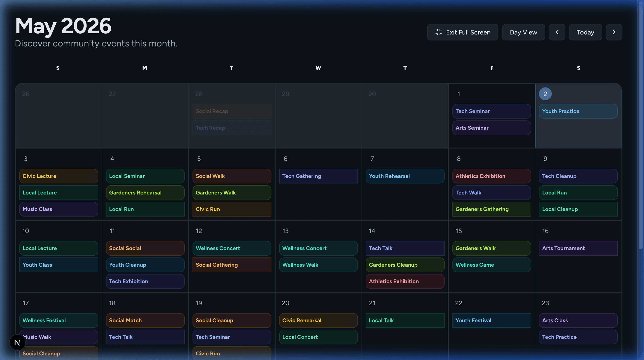This screenshot has width=644, height=360.
Task: Open Tech Seminar event on May 1
Action: coord(491,111)
